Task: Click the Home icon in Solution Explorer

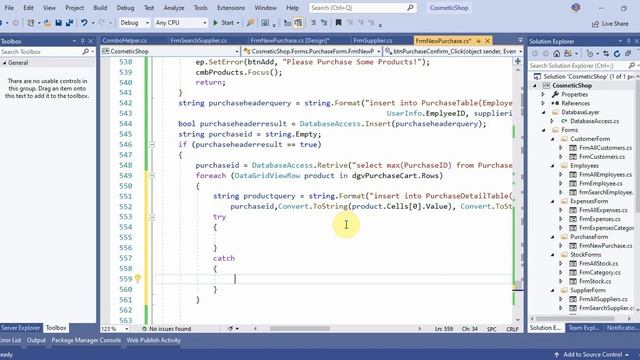Action: click(557, 53)
